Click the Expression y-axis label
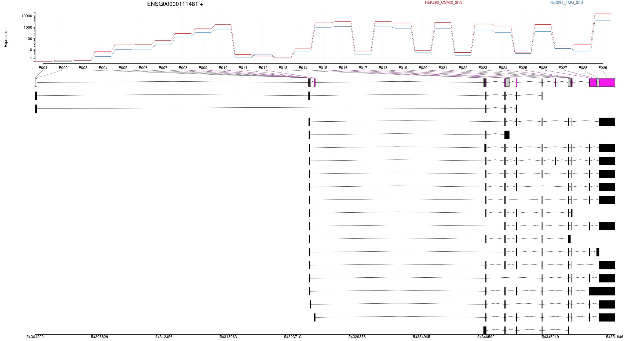The height and width of the screenshot is (341, 644). point(6,38)
